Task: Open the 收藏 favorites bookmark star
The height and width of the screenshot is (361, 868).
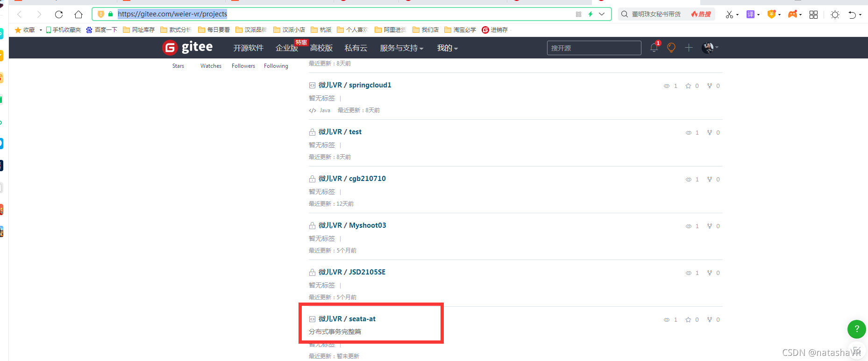Action: pos(25,30)
